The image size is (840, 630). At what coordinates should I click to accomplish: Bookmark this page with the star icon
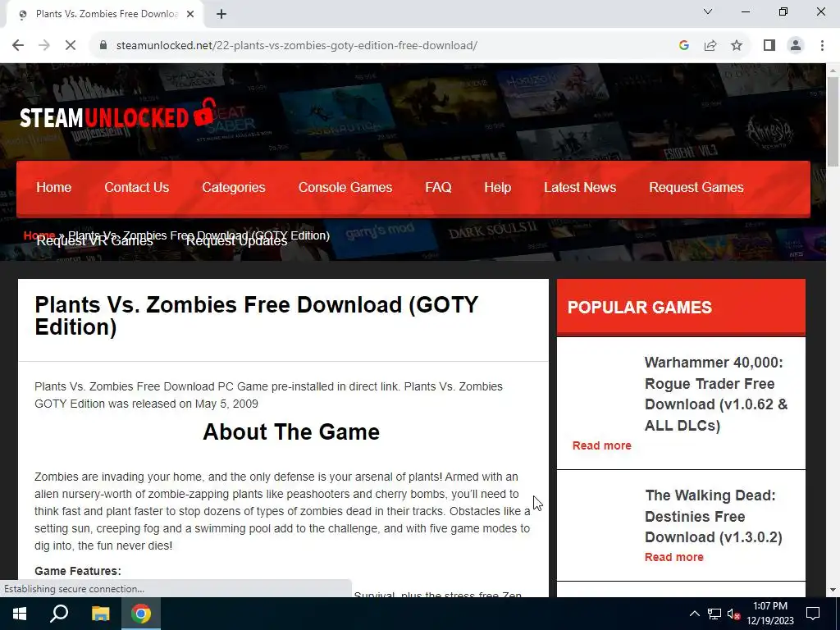click(x=737, y=46)
